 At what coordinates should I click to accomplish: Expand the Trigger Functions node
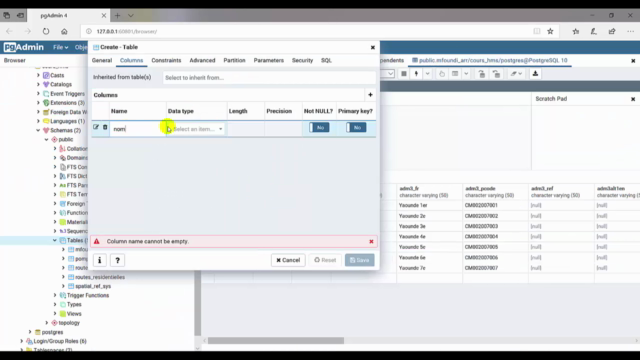[x=55, y=295]
